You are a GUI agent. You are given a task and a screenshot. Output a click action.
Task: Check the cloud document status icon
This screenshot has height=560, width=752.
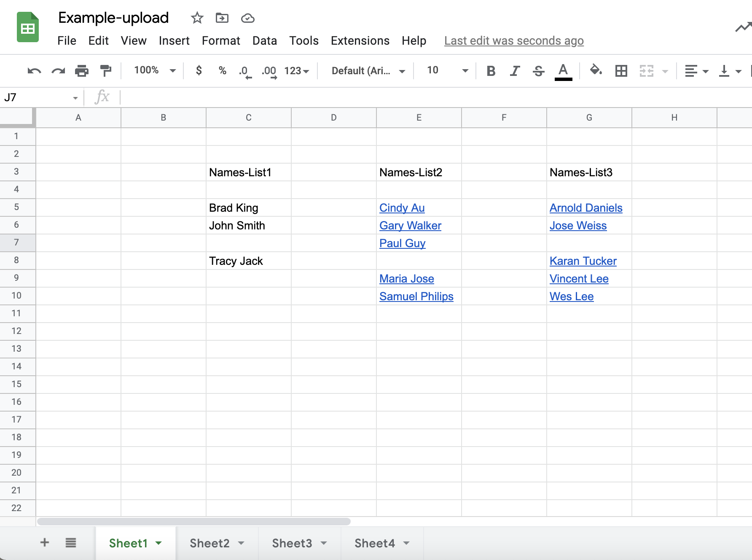[x=247, y=18]
